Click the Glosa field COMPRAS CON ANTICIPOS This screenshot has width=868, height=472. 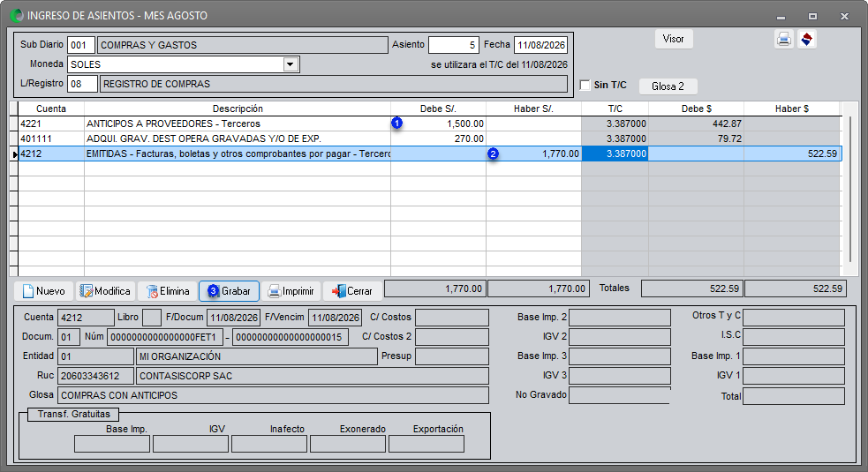273,395
